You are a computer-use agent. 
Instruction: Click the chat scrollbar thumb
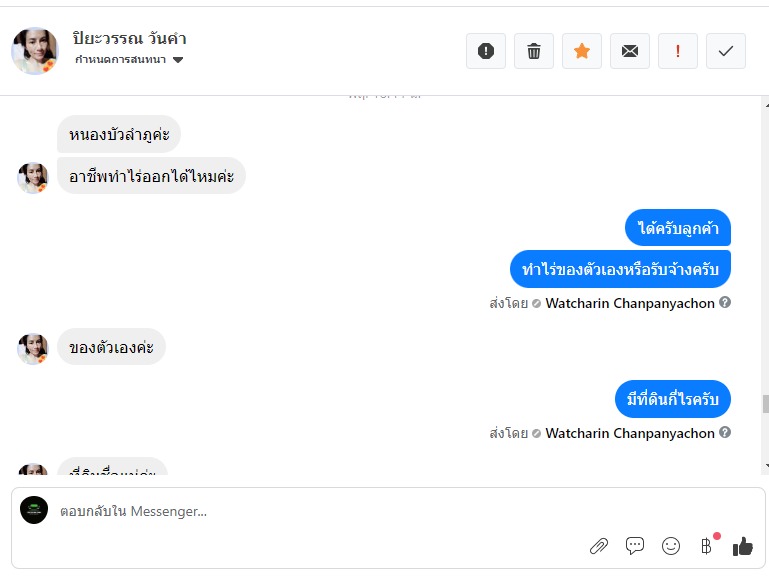coord(766,404)
